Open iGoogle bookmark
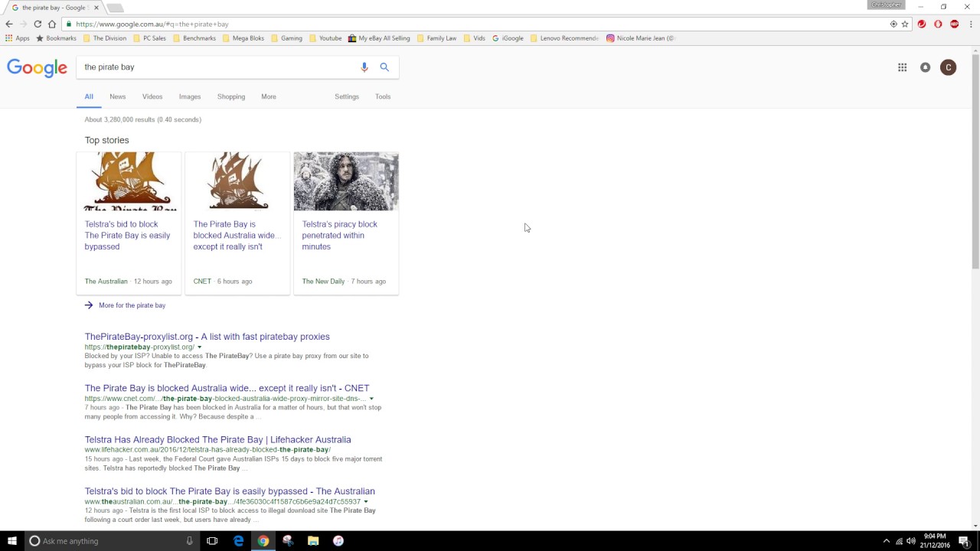This screenshot has width=980, height=551. (x=508, y=38)
